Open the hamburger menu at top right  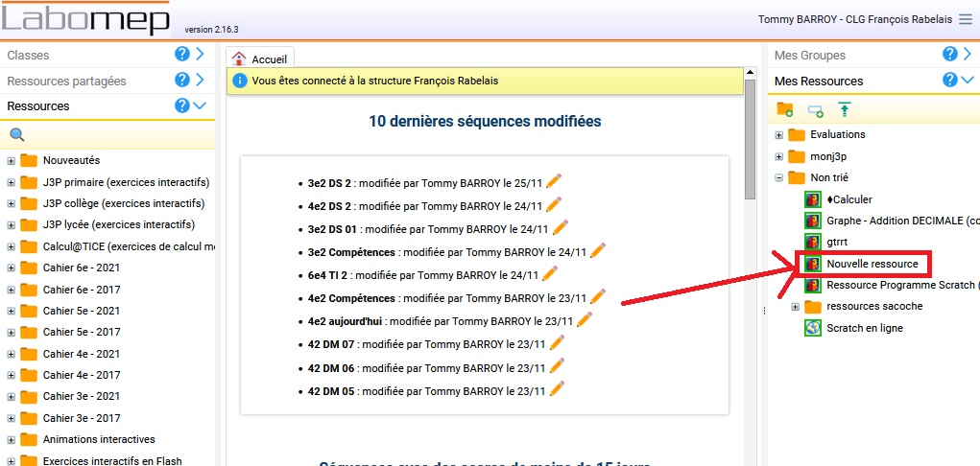965,19
